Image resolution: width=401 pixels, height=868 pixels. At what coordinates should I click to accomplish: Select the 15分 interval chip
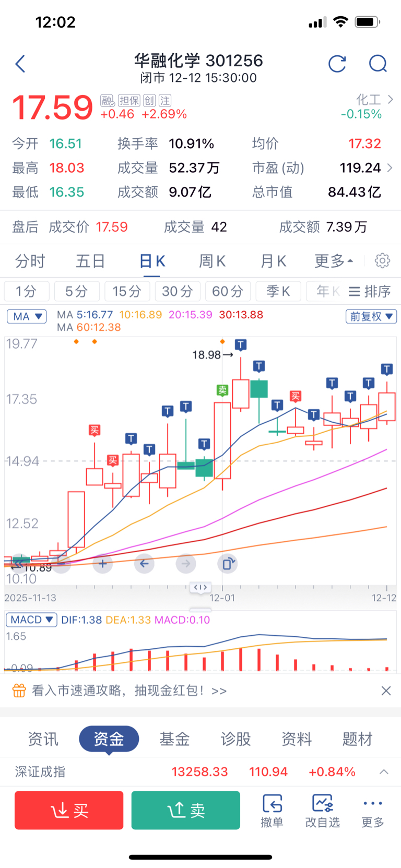127,291
